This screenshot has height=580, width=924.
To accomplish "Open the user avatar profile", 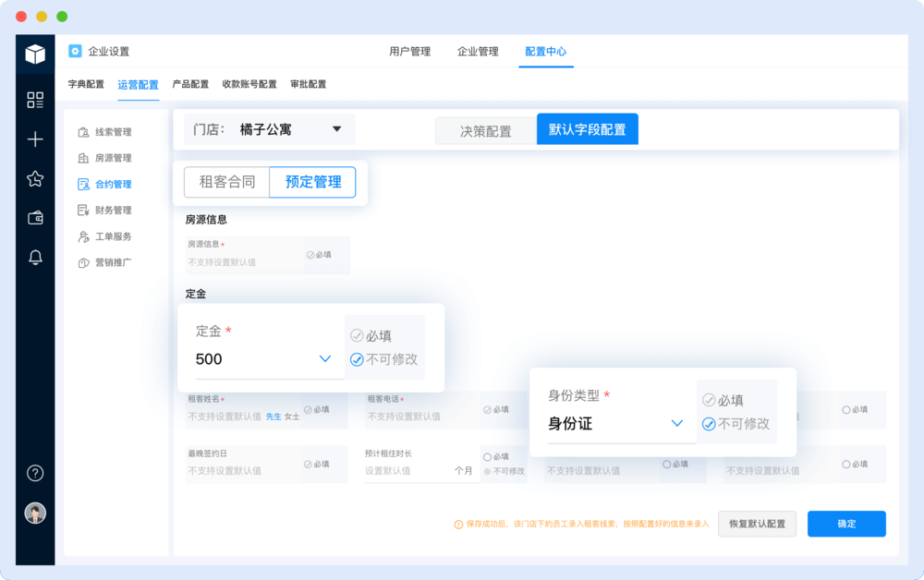I will [35, 513].
